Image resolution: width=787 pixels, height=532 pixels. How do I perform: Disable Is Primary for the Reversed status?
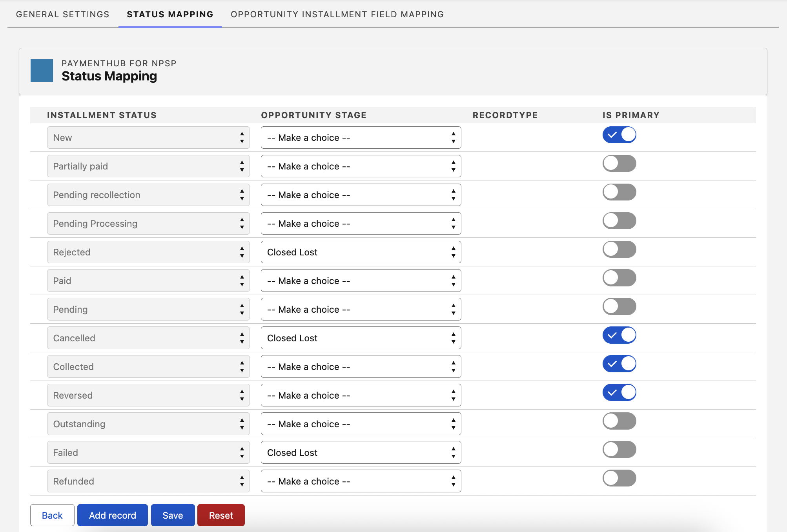tap(619, 392)
